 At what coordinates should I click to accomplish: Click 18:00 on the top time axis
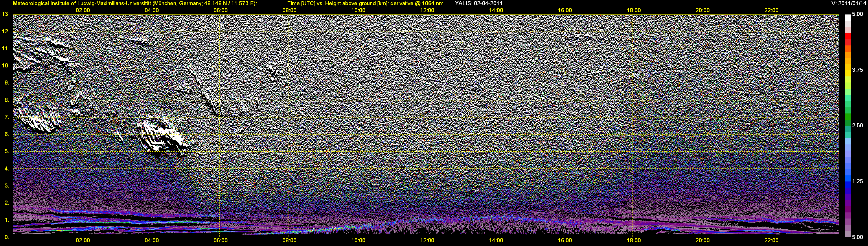(x=634, y=10)
